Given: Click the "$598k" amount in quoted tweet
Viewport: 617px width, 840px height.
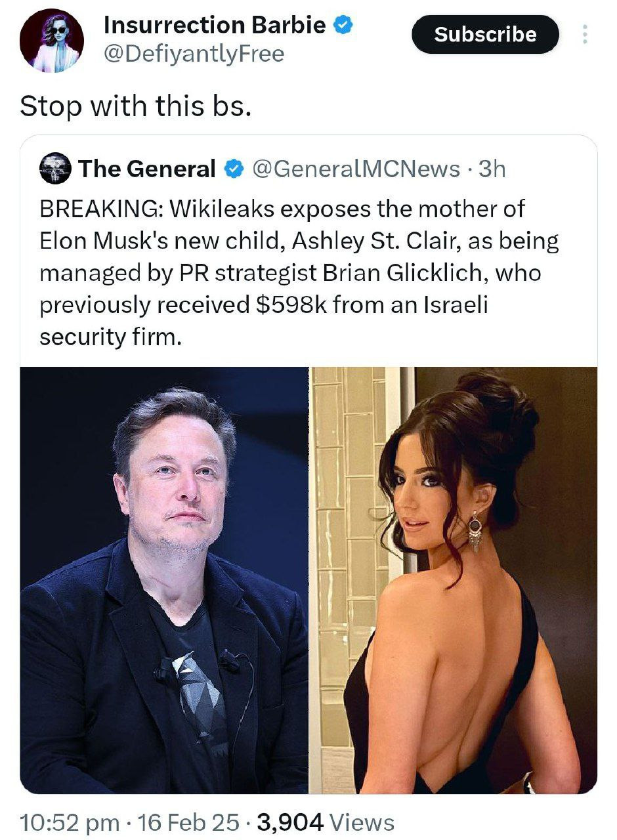Looking at the screenshot, I should pos(292,305).
